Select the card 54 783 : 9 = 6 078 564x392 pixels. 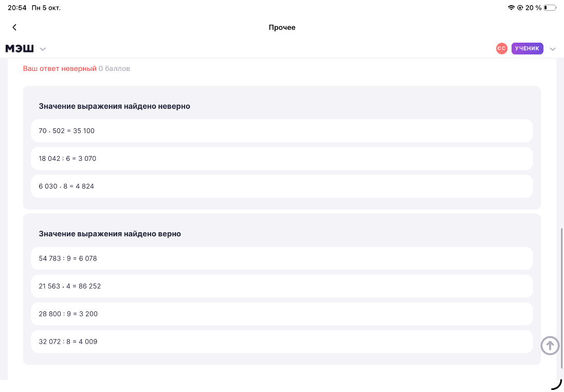[x=282, y=258]
